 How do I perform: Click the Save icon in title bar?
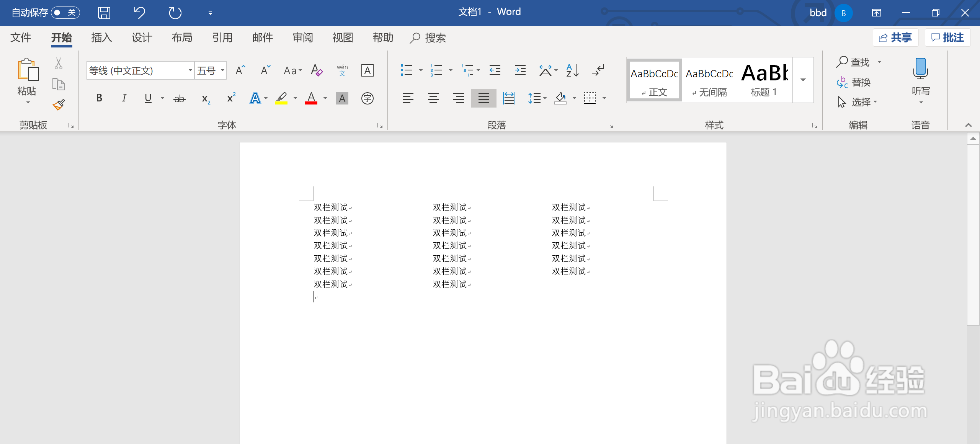104,13
